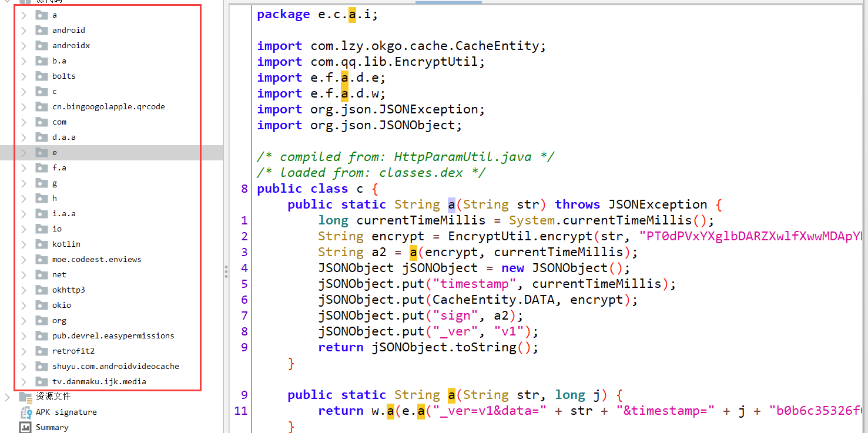
Task: Click the i.a.a package folder icon
Action: click(x=41, y=213)
